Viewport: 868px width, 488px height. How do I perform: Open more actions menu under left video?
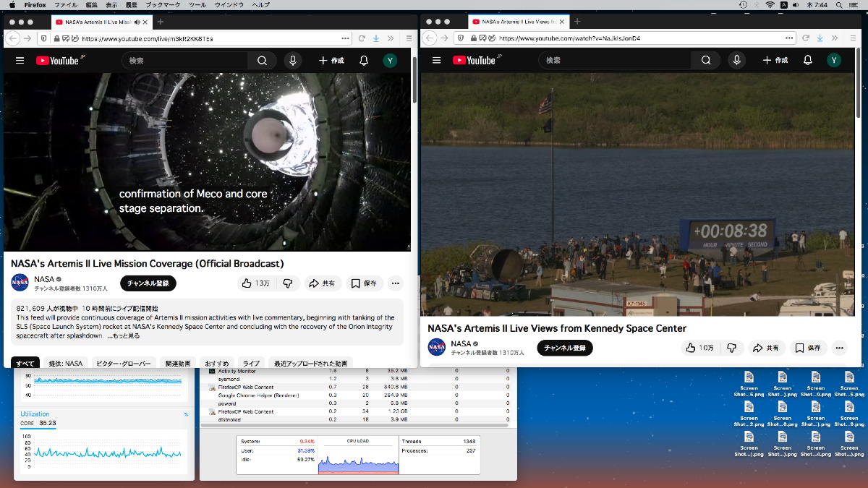point(395,283)
